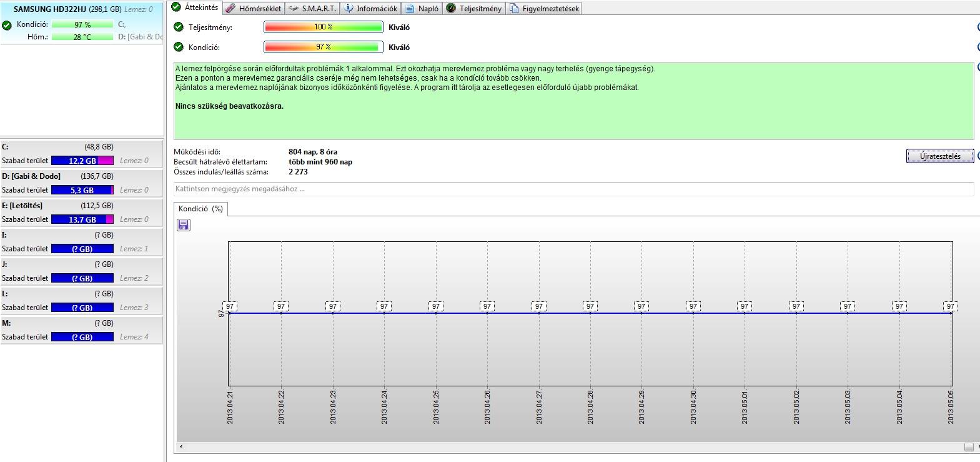Click the chart horizontal scrollbar thumb
The height and width of the screenshot is (462, 980).
tap(969, 446)
